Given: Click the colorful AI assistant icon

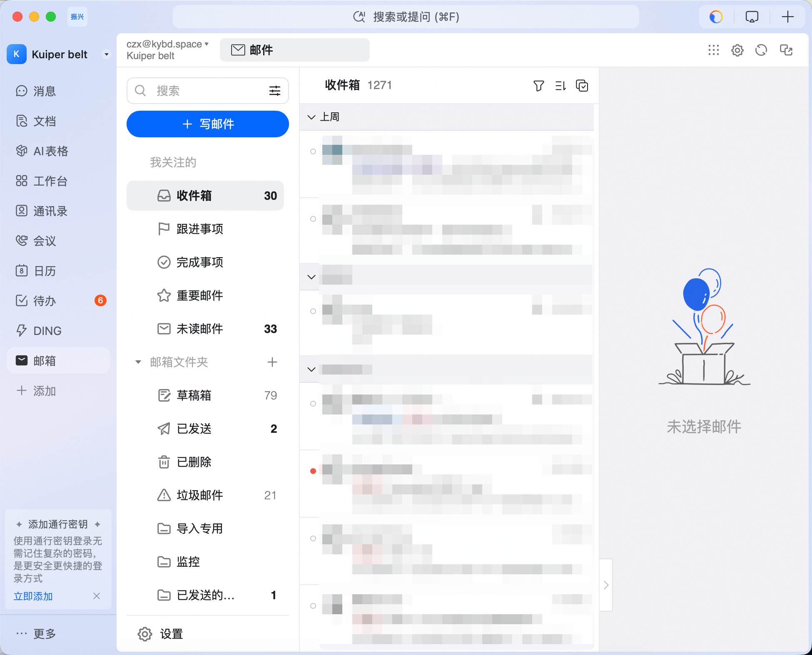Looking at the screenshot, I should tap(716, 17).
